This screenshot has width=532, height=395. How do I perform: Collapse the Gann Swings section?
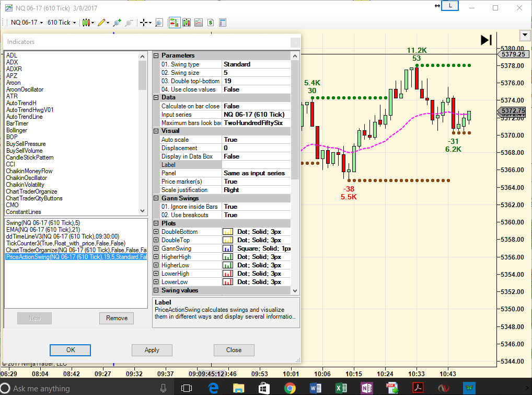pyautogui.click(x=156, y=198)
